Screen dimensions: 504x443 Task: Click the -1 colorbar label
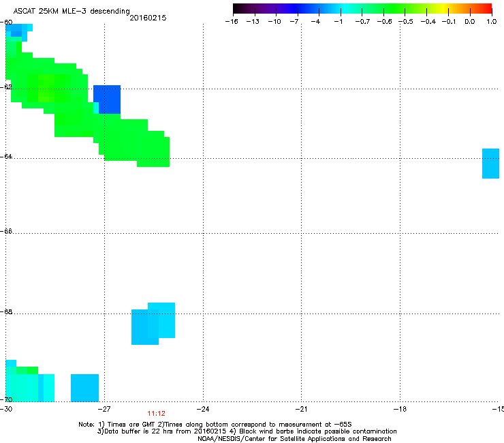(338, 22)
